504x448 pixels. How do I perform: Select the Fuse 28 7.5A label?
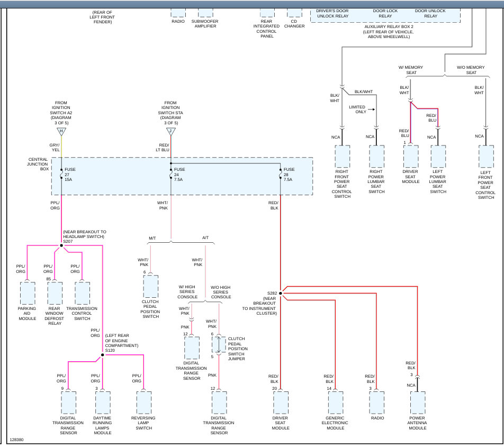coord(289,175)
